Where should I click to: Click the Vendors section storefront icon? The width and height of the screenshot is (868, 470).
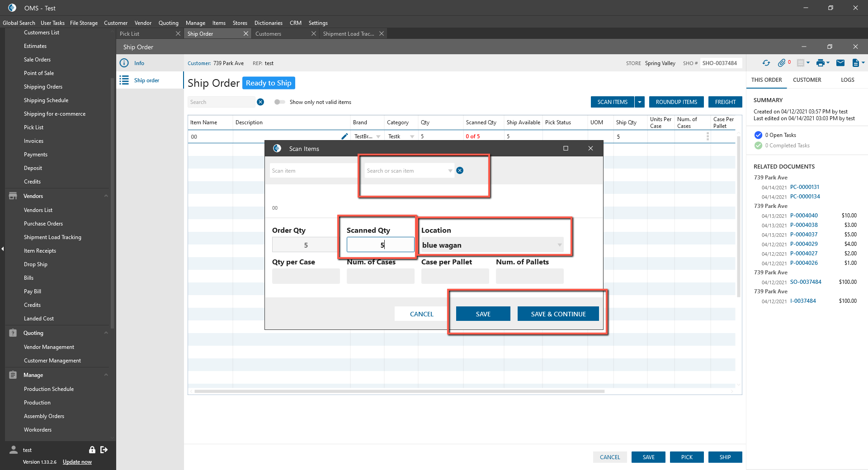pos(13,196)
